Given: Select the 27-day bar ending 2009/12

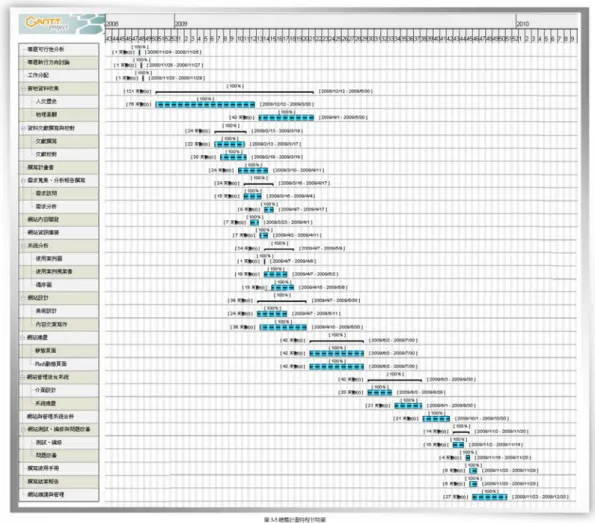Looking at the screenshot, I should tap(490, 497).
